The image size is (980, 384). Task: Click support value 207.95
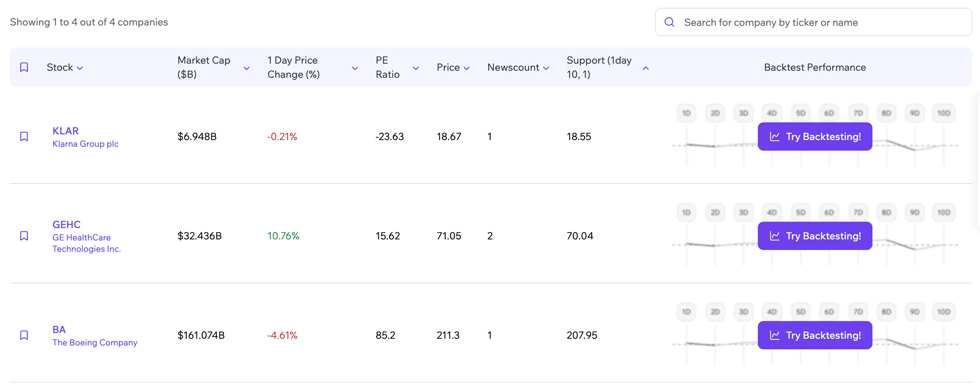(x=582, y=335)
